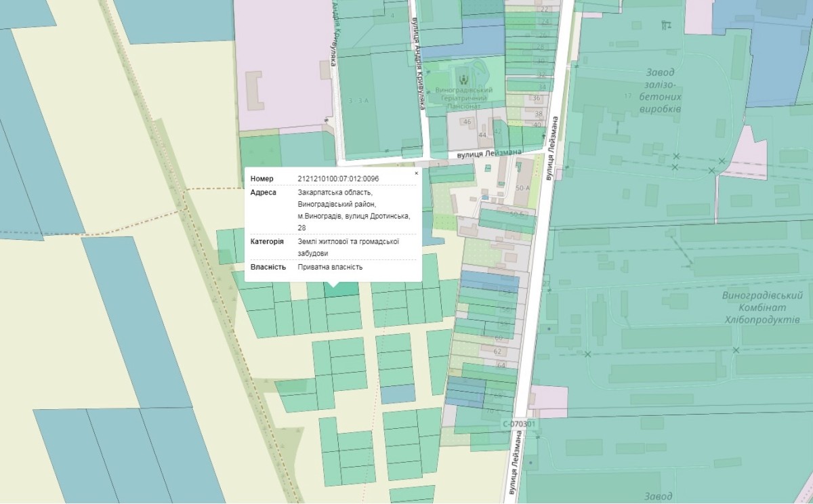Click the Категорія land category value
Image resolution: width=813 pixels, height=504 pixels.
(x=347, y=247)
